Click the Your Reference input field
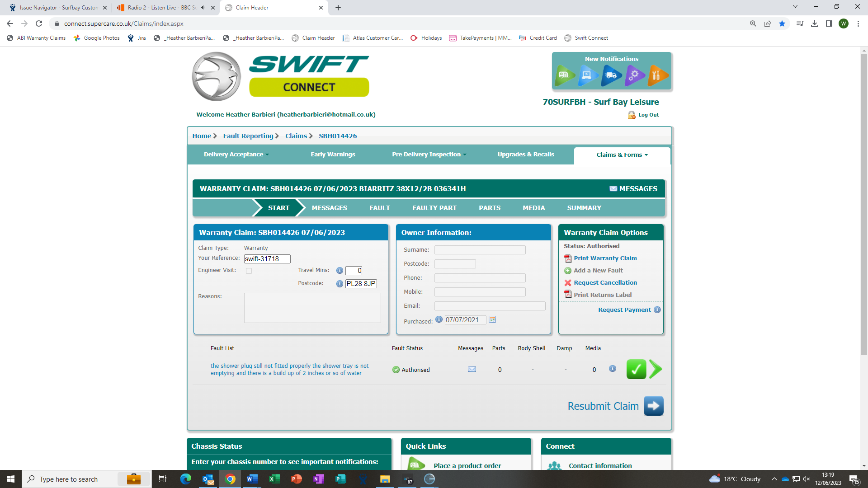This screenshot has height=488, width=868. (267, 259)
